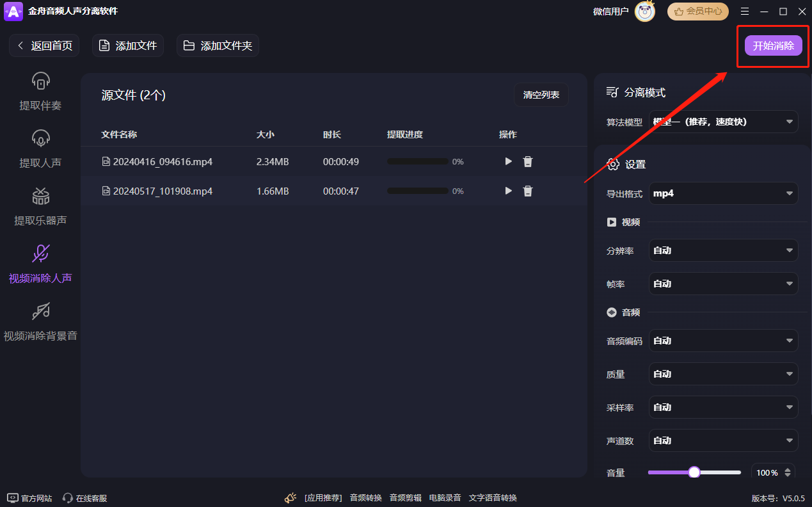Image resolution: width=812 pixels, height=507 pixels.
Task: Click the 视频 section icon
Action: 611,222
